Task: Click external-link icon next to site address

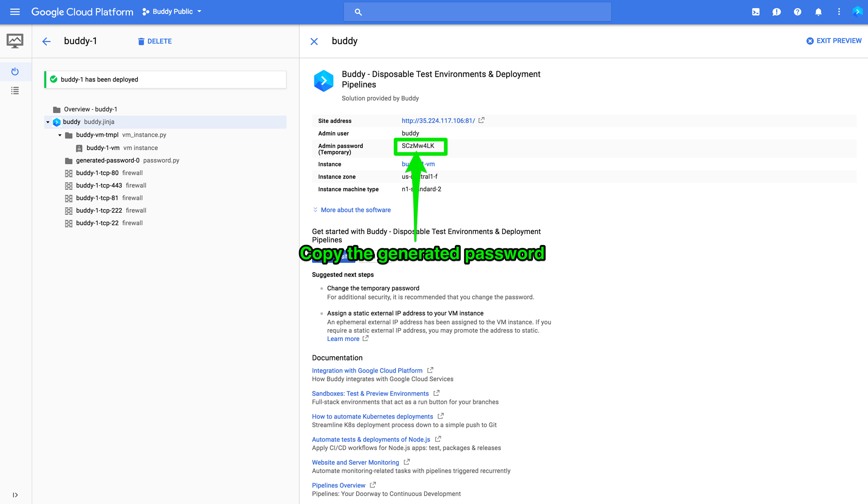Action: [482, 121]
